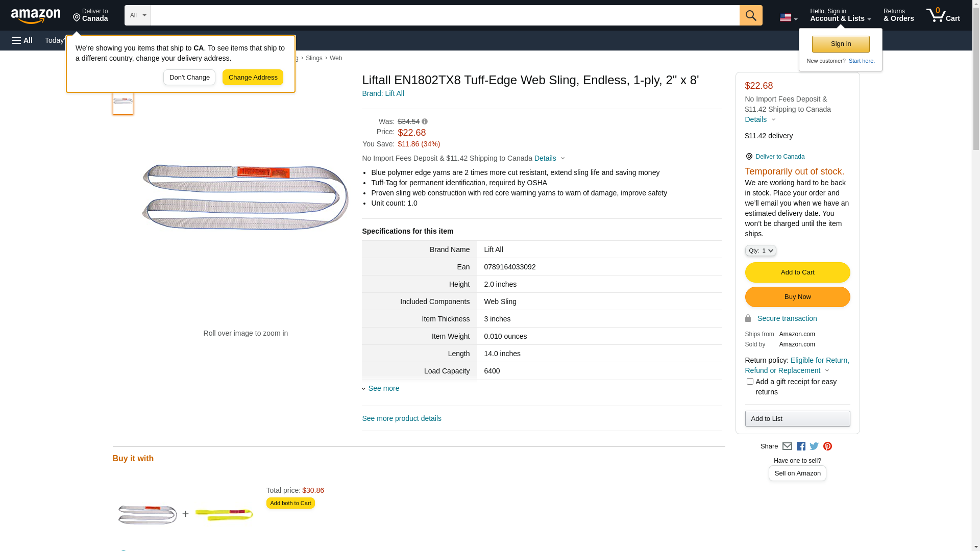
Task: Open Returns & Orders
Action: (898, 15)
